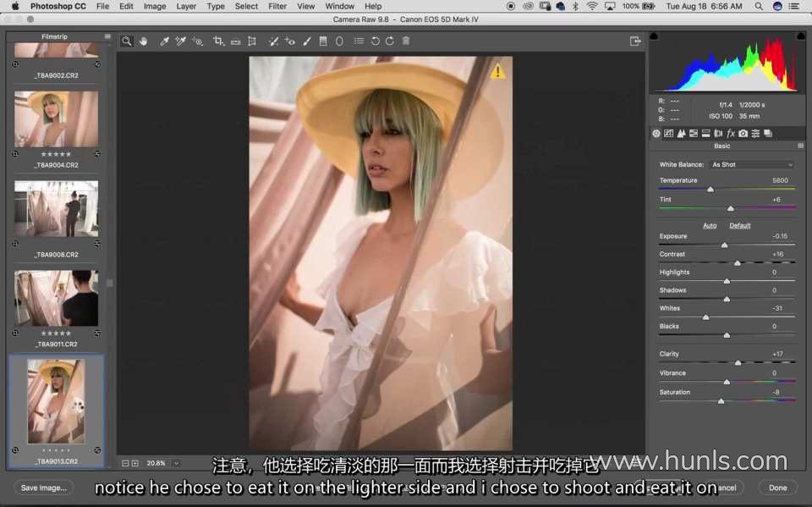Toggle highlight clipping warning on histogram

pos(801,36)
